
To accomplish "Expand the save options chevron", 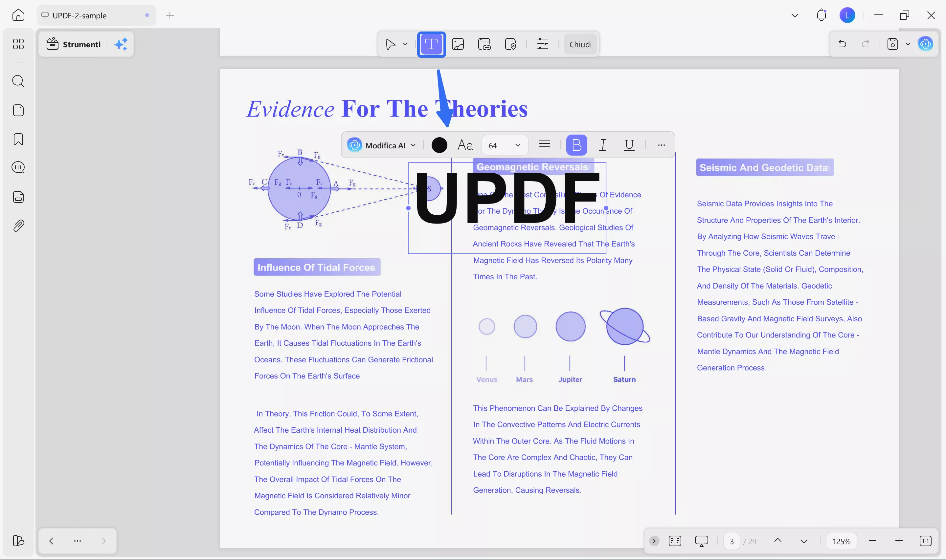I will point(908,44).
